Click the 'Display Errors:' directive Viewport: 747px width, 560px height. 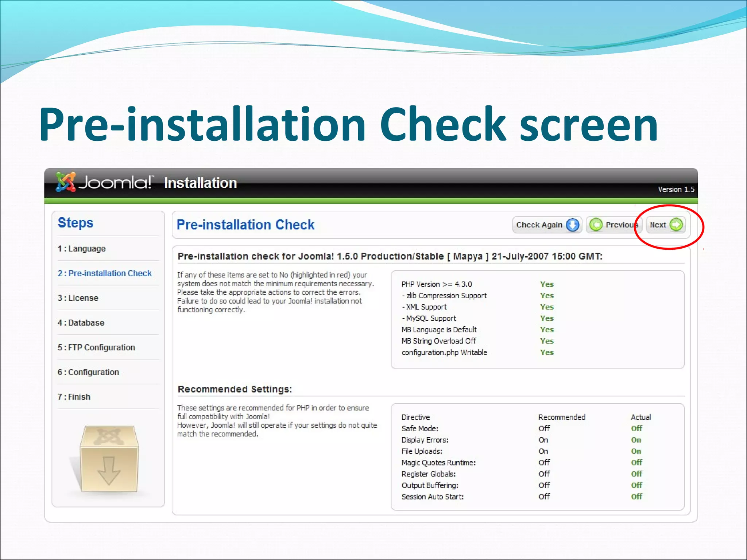click(x=425, y=440)
